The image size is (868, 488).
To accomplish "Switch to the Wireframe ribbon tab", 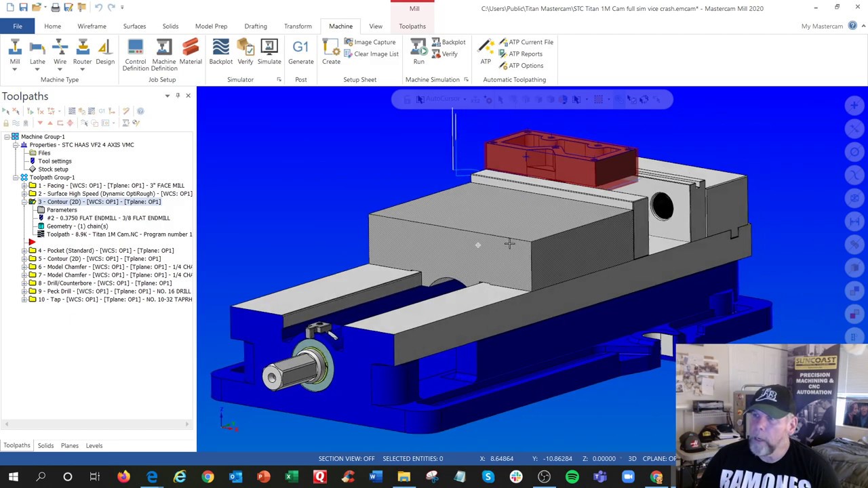I will point(92,26).
